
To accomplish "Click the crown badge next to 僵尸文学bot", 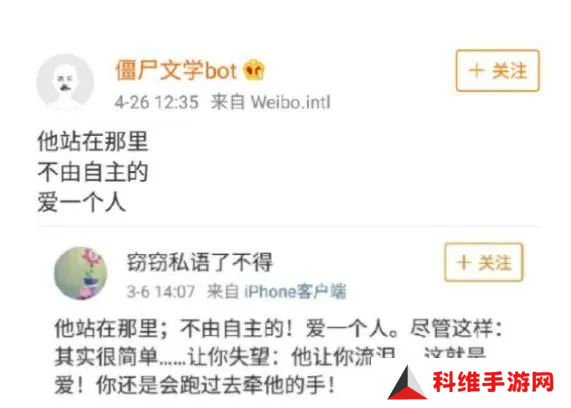I will tap(254, 70).
